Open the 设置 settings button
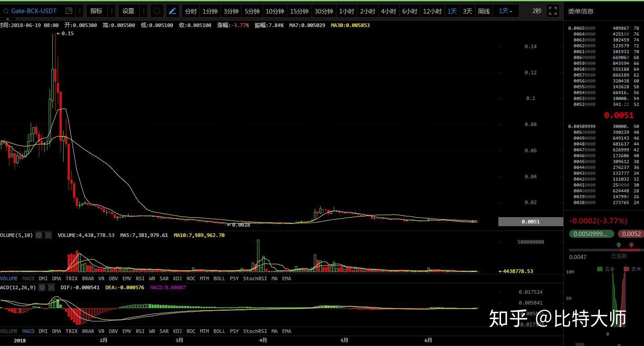Viewport: 644px width, 346px height. click(129, 11)
